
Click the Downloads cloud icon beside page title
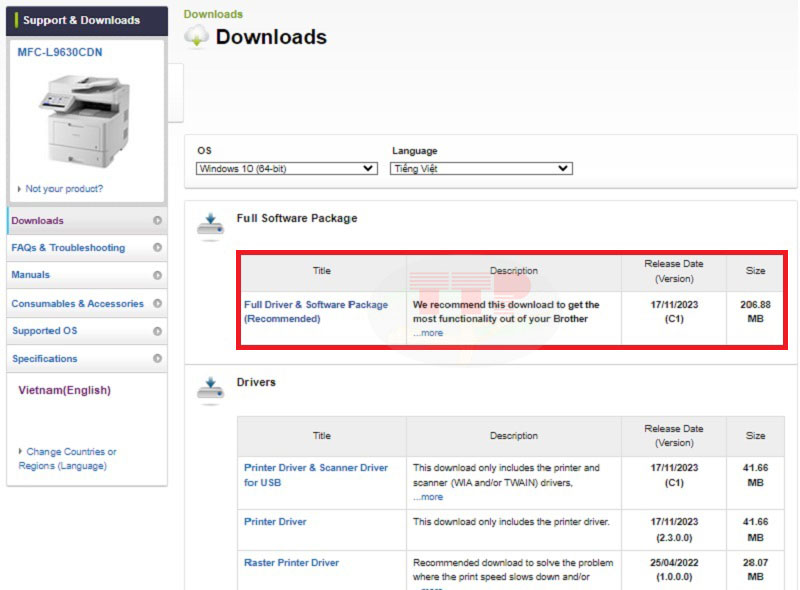coord(197,36)
